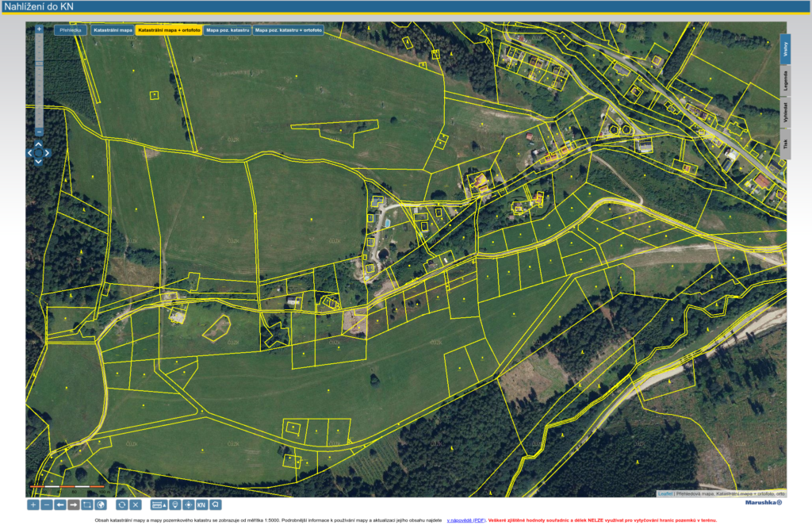Click the zoom out minus icon in bottom toolbar
The image size is (812, 525).
(x=47, y=504)
